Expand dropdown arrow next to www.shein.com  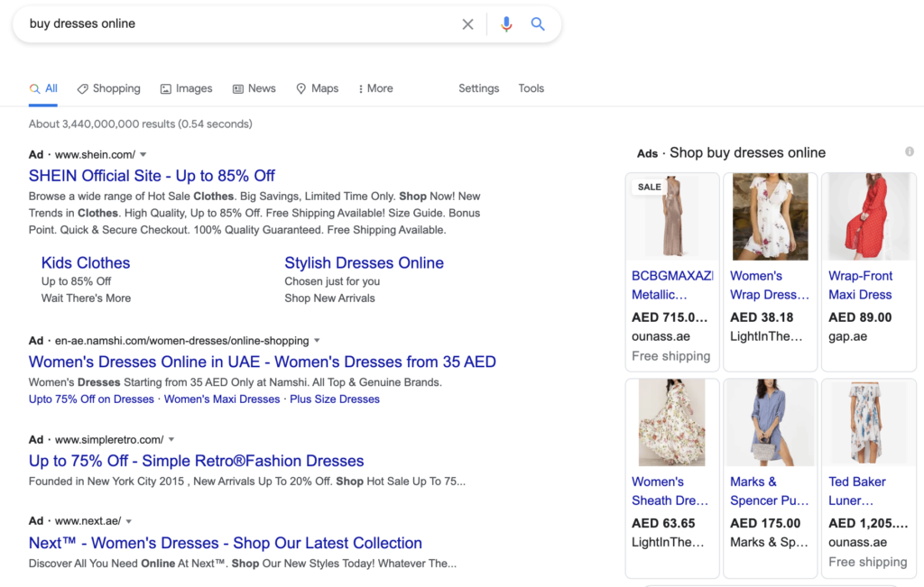[143, 155]
